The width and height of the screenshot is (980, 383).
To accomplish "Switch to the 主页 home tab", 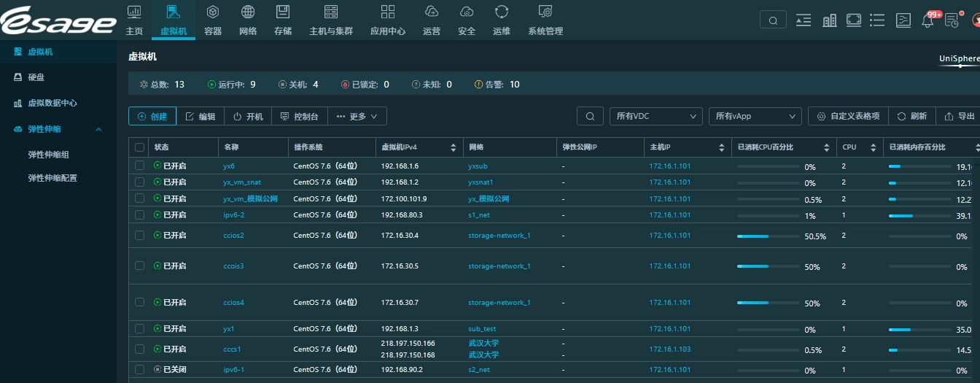I will (x=134, y=20).
